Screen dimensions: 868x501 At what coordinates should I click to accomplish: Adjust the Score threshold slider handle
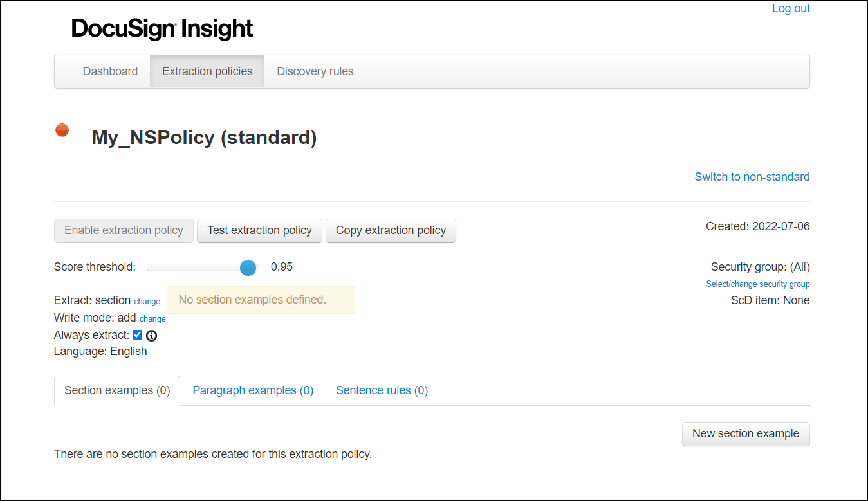248,268
